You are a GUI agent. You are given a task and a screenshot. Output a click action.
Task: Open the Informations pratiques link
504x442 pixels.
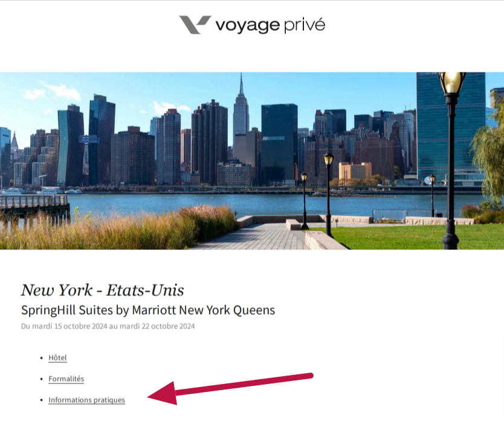(x=86, y=400)
